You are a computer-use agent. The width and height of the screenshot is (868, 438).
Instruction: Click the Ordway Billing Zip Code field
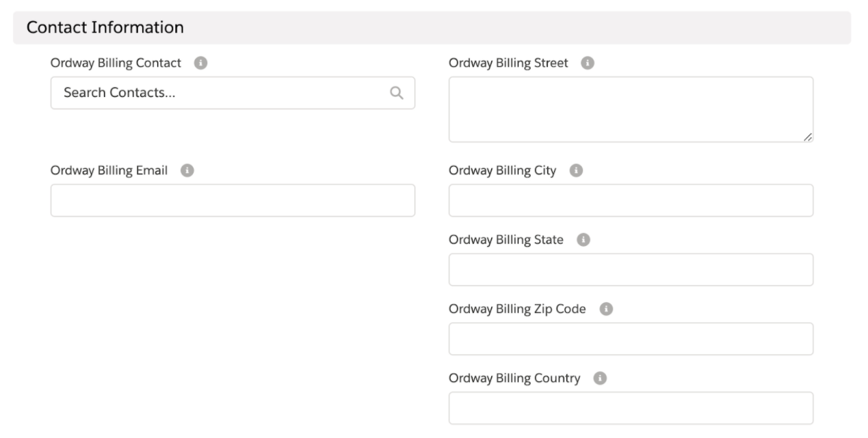coord(631,338)
